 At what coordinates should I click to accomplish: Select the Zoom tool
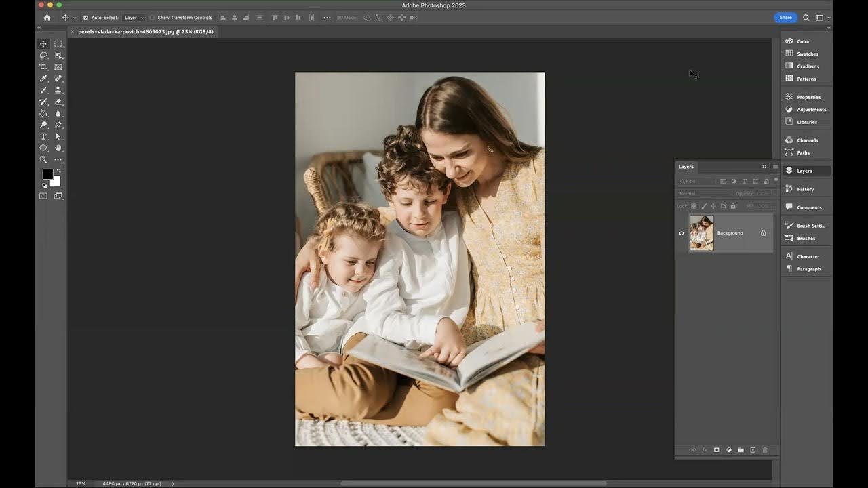point(43,159)
